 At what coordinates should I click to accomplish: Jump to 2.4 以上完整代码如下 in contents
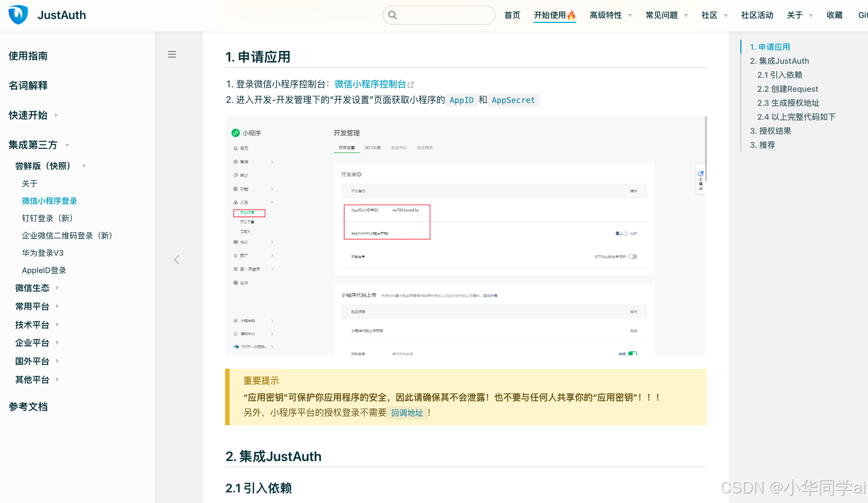(x=796, y=117)
